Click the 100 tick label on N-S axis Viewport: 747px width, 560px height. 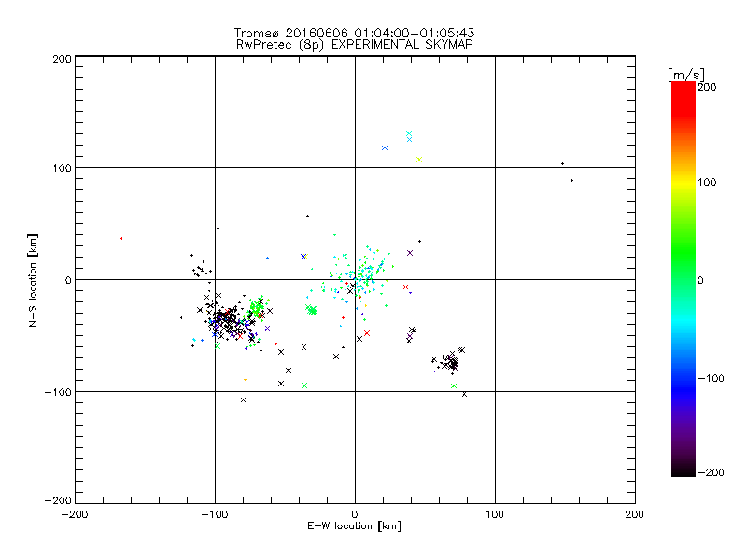pyautogui.click(x=62, y=168)
